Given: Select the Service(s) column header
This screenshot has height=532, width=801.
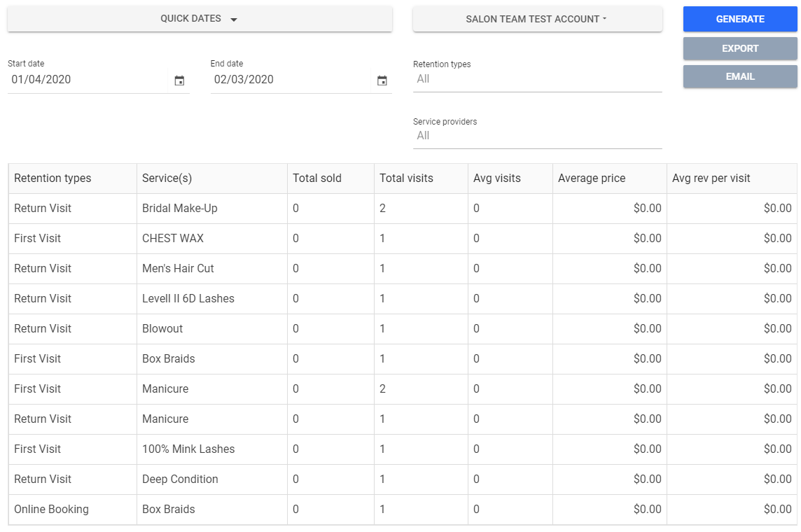Looking at the screenshot, I should [167, 178].
